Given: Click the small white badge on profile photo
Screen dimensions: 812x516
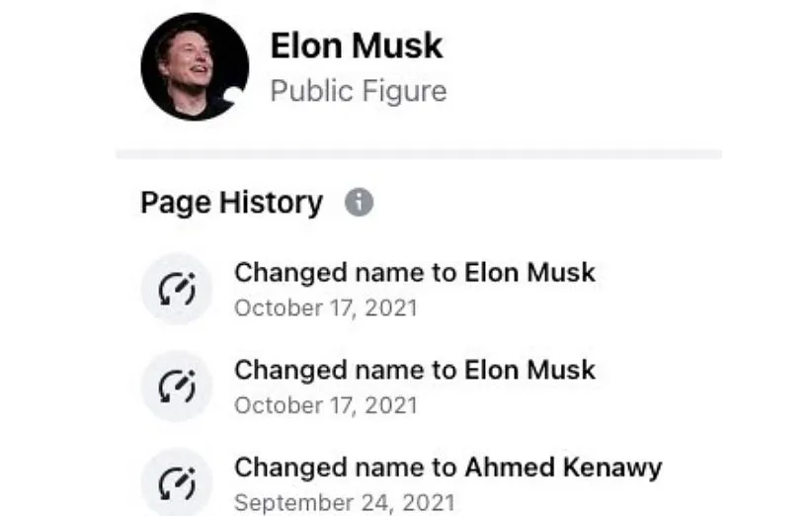Looking at the screenshot, I should pos(236,97).
